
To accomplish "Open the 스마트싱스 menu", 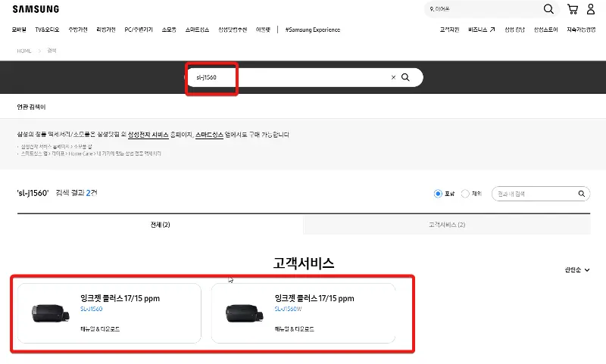I will [197, 30].
